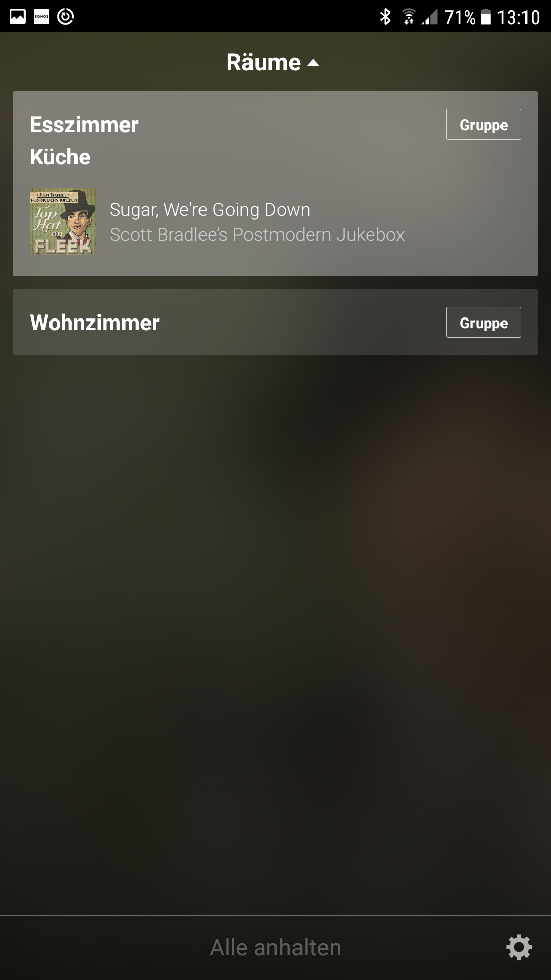Screen dimensions: 551x980
Task: Select the Wohnzimmer room
Action: 275,322
